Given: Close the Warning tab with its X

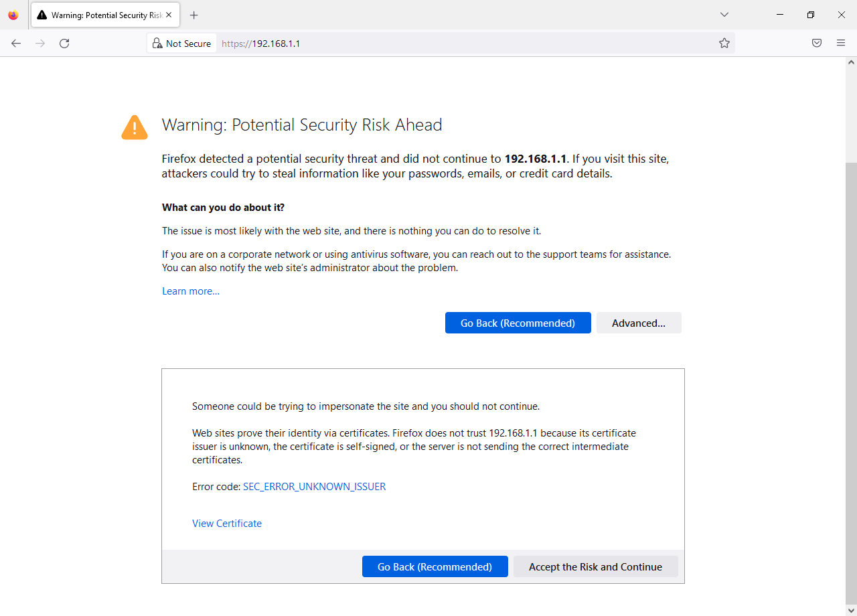Looking at the screenshot, I should pyautogui.click(x=169, y=15).
